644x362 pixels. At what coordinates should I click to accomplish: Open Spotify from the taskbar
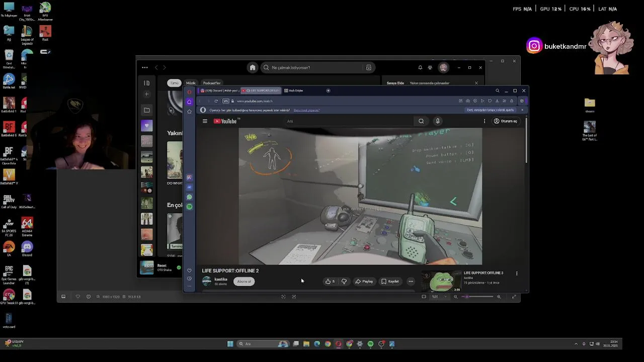point(370,344)
